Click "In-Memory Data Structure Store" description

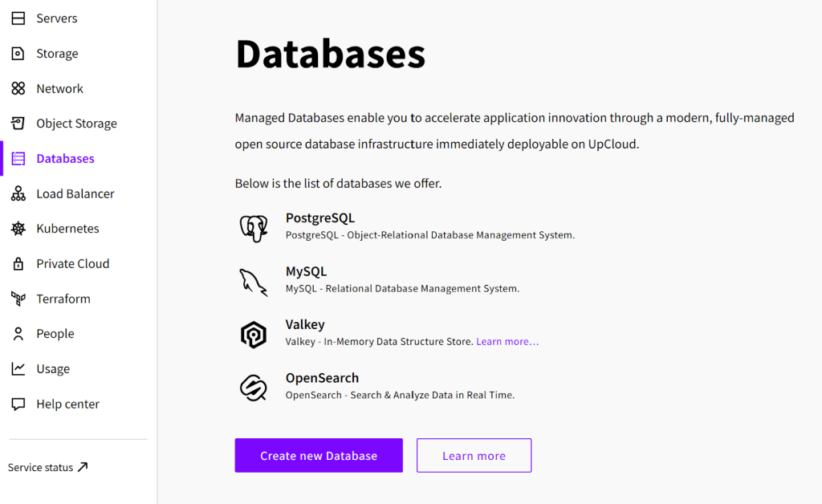pyautogui.click(x=398, y=342)
